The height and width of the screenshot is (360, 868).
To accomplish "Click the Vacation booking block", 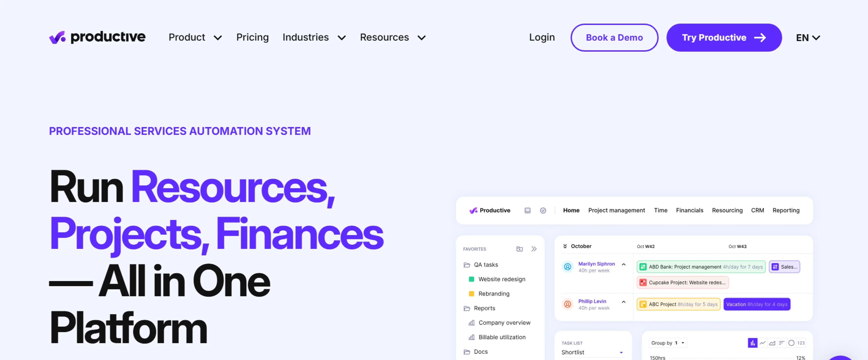I will (757, 304).
